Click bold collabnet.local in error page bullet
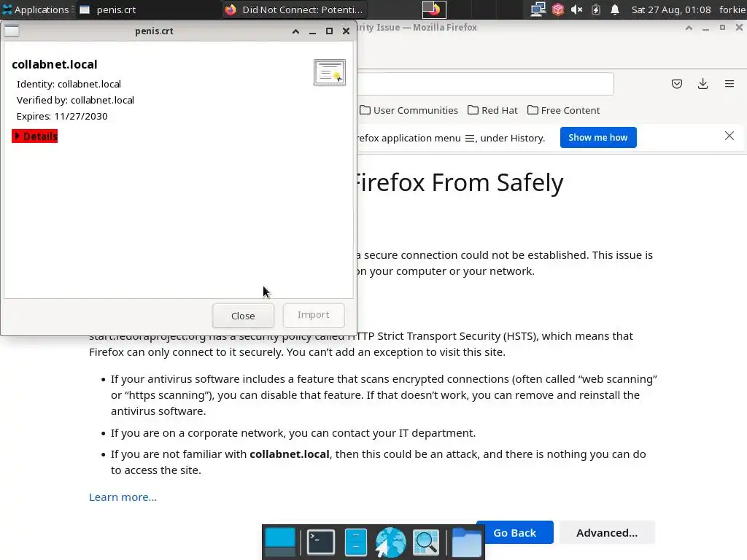 click(289, 454)
